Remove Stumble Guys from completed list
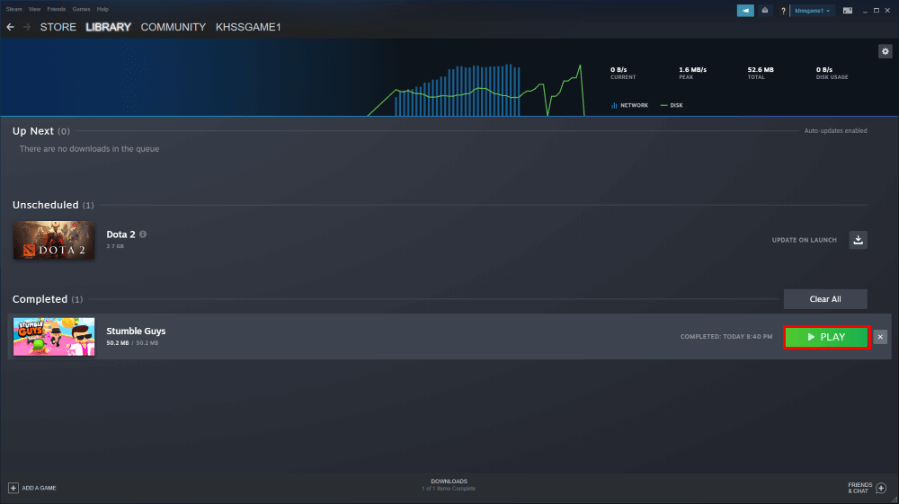The width and height of the screenshot is (899, 504). (880, 337)
